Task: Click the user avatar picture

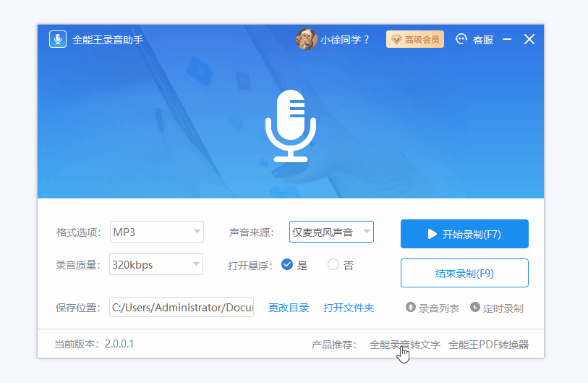Action: coord(307,39)
